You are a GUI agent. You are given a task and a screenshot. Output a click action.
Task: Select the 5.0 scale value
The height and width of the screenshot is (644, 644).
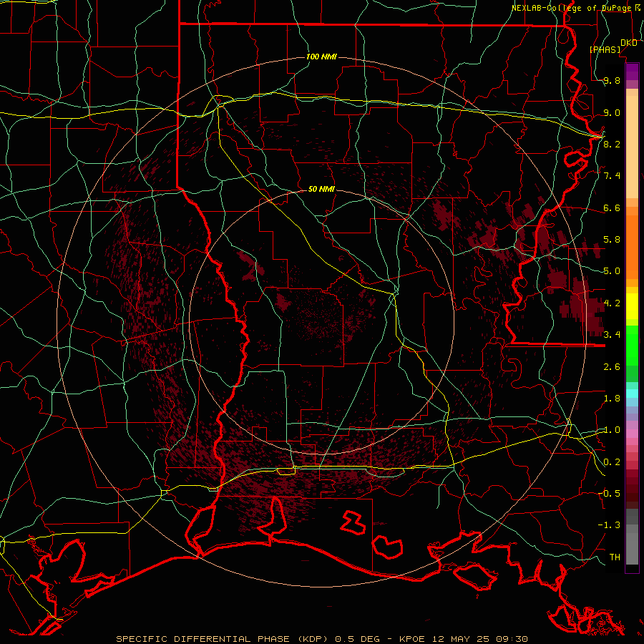612,271
